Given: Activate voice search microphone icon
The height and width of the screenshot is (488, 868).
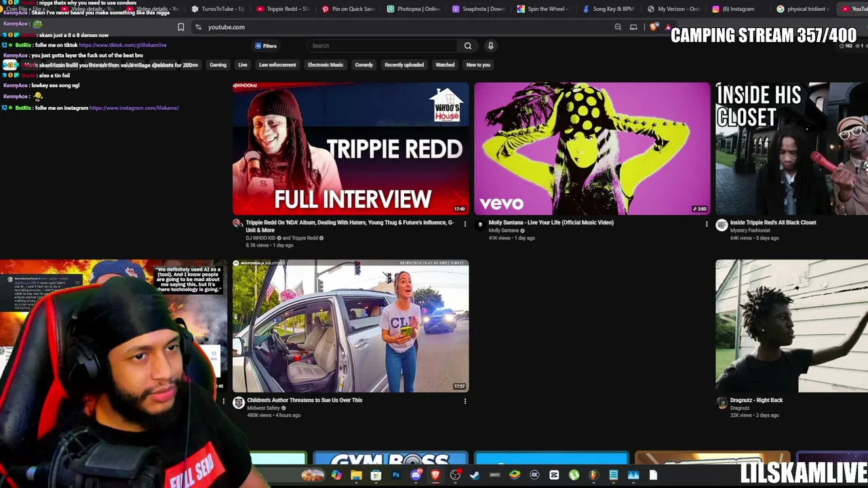Looking at the screenshot, I should [x=490, y=46].
